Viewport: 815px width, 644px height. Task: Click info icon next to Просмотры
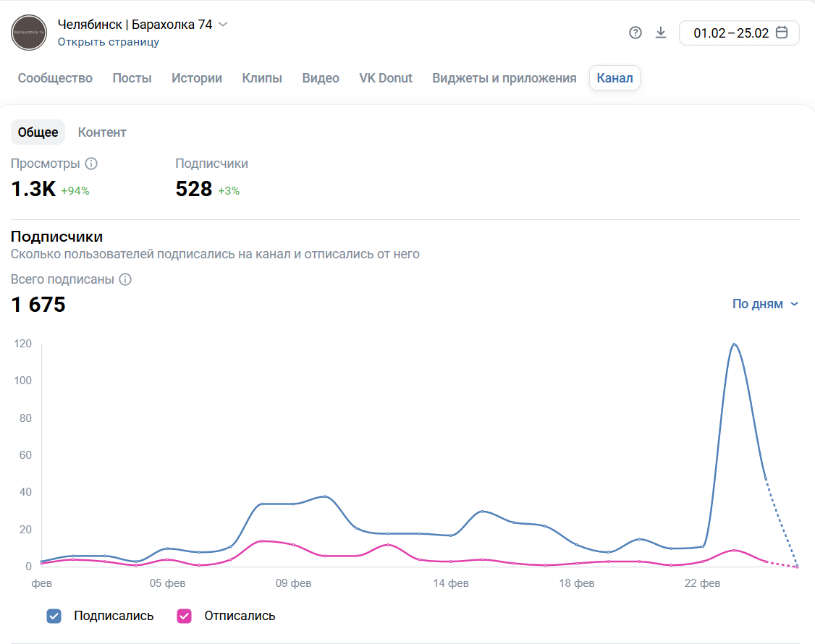(x=91, y=164)
